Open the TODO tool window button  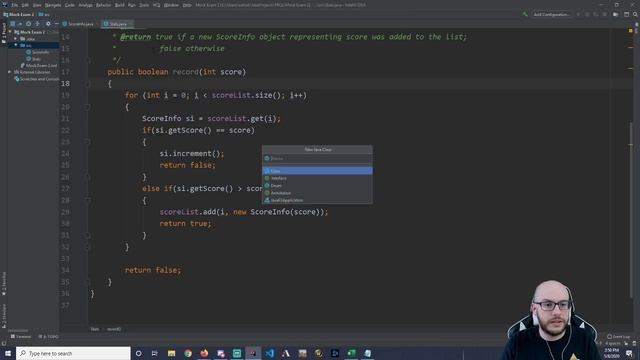pyautogui.click(x=49, y=336)
